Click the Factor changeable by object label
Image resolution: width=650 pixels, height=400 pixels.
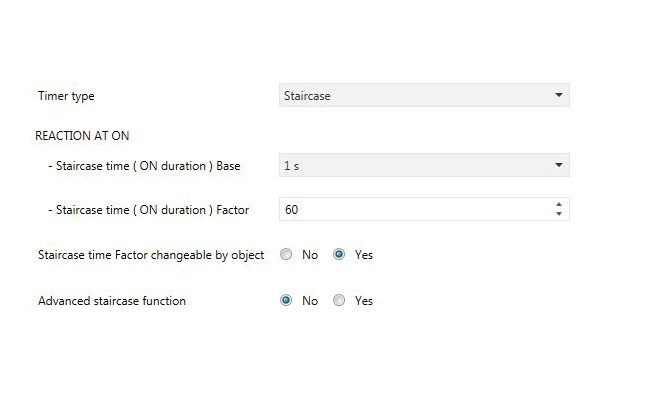pyautogui.click(x=150, y=255)
